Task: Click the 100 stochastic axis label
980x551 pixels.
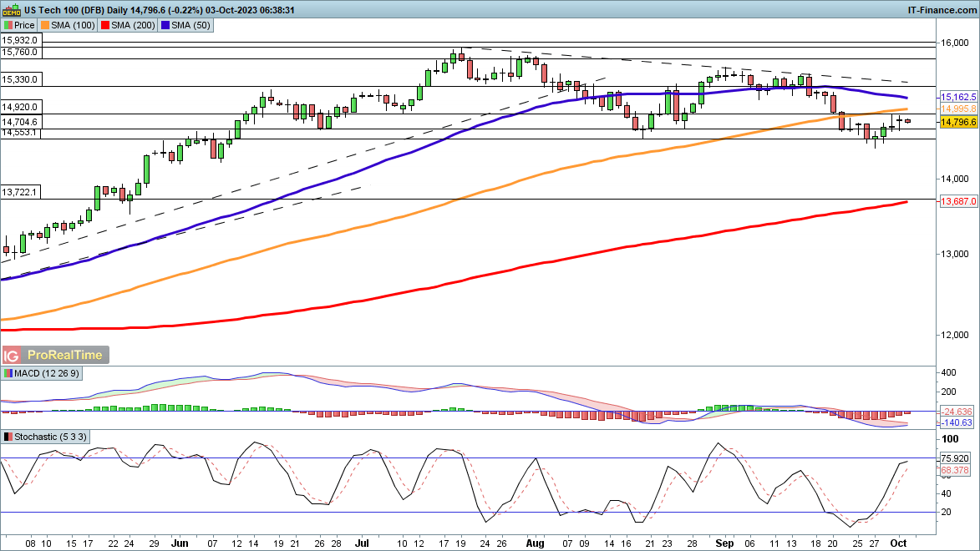Action: coord(949,439)
